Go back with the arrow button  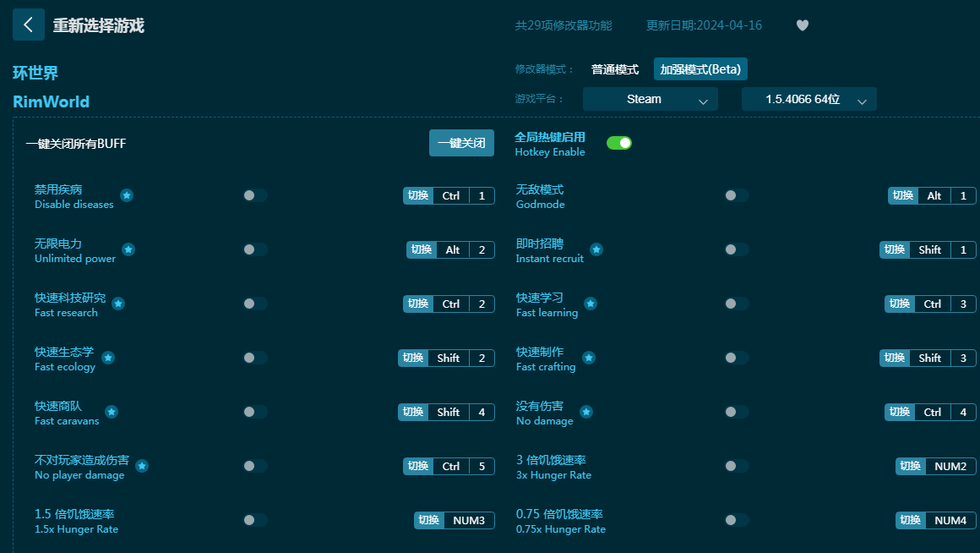click(x=28, y=25)
